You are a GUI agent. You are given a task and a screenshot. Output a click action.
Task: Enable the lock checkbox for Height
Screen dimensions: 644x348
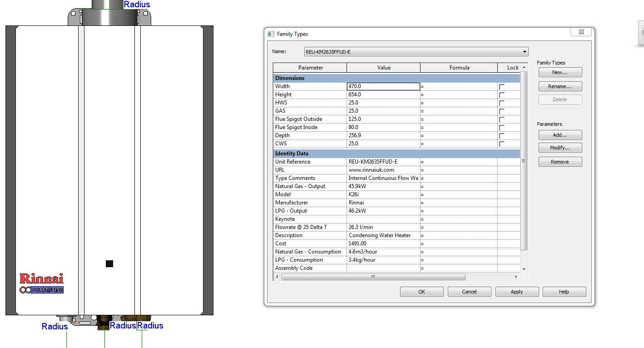click(502, 95)
